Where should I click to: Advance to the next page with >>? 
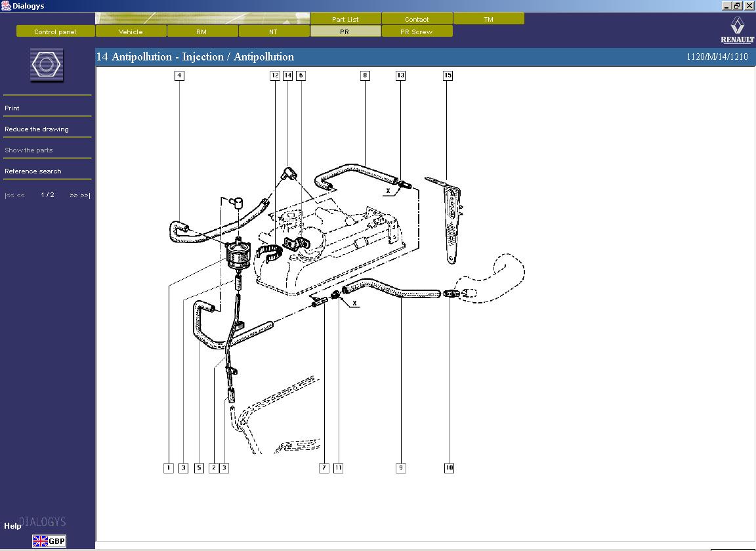coord(73,196)
